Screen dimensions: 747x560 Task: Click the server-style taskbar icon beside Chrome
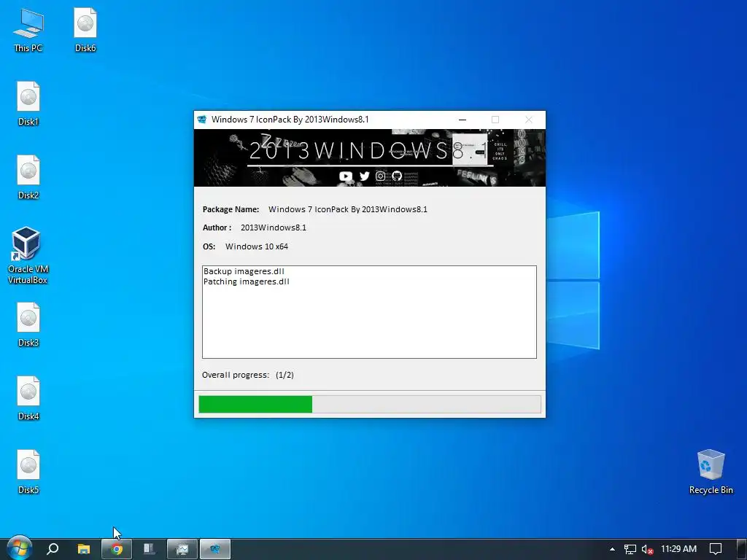[149, 549]
